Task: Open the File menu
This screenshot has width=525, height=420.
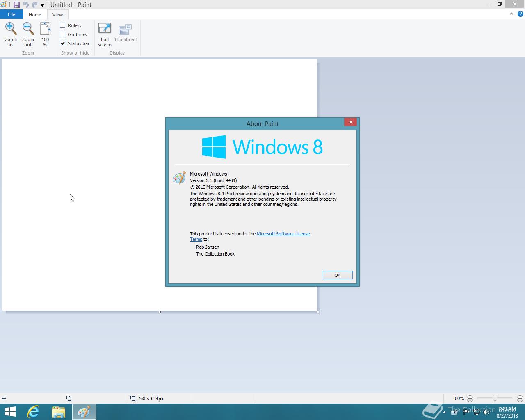Action: tap(11, 14)
